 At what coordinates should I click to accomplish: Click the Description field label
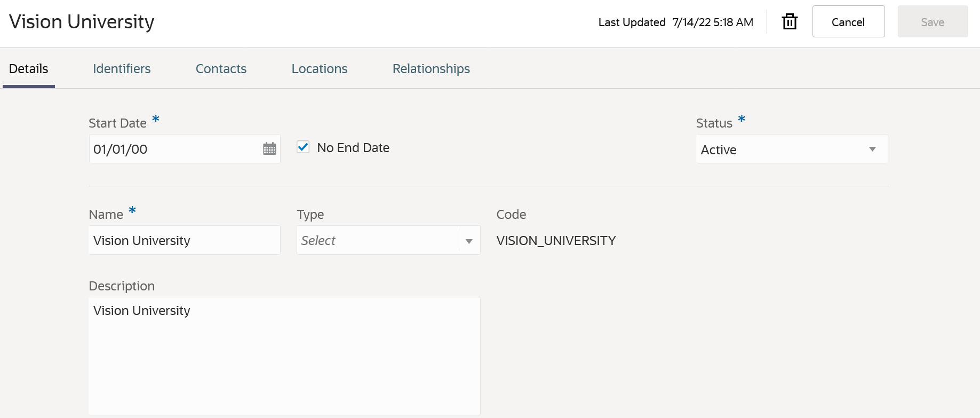[122, 286]
